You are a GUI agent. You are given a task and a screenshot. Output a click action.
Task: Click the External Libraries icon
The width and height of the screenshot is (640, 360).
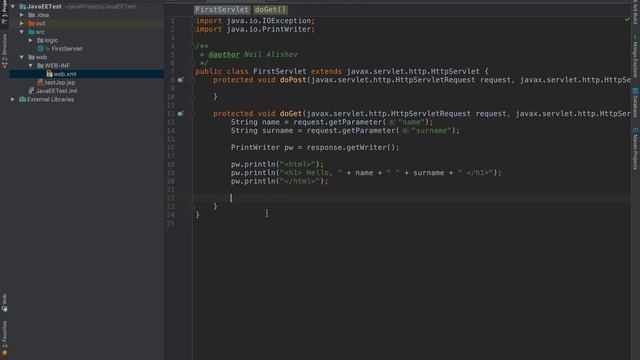click(22, 99)
